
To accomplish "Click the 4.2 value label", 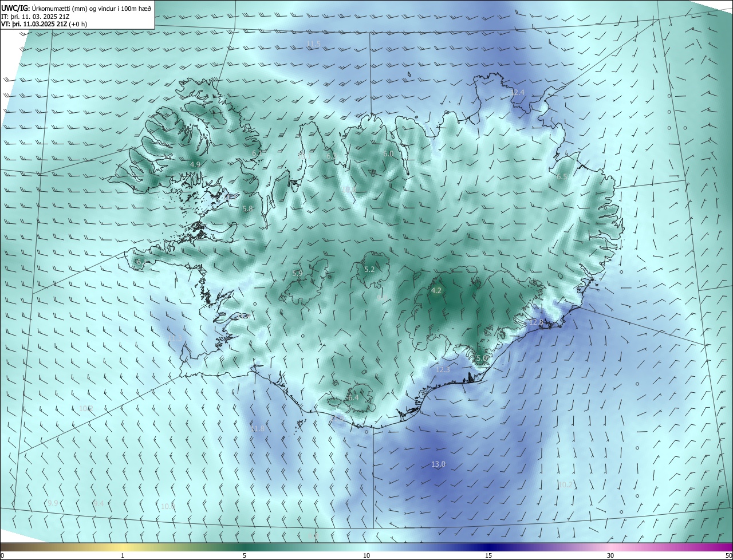I will pos(436,291).
